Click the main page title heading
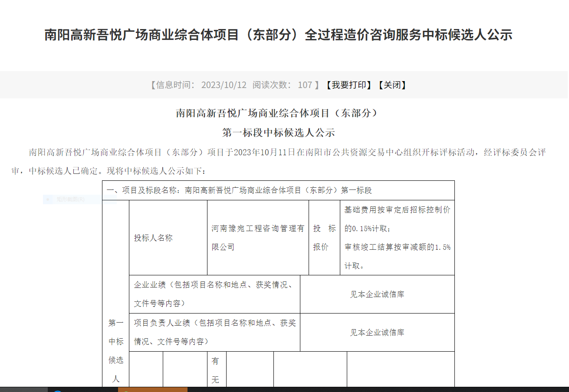The image size is (569, 392). point(278,35)
